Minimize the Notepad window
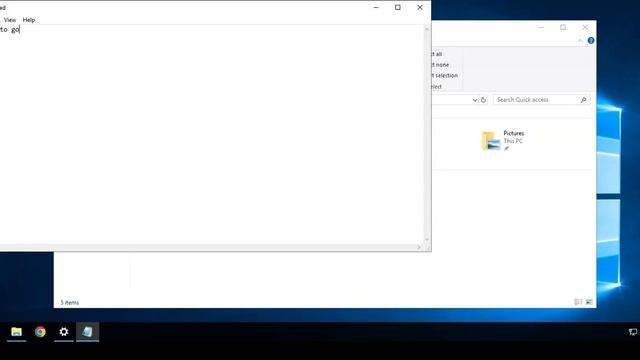640x360 pixels. click(376, 7)
